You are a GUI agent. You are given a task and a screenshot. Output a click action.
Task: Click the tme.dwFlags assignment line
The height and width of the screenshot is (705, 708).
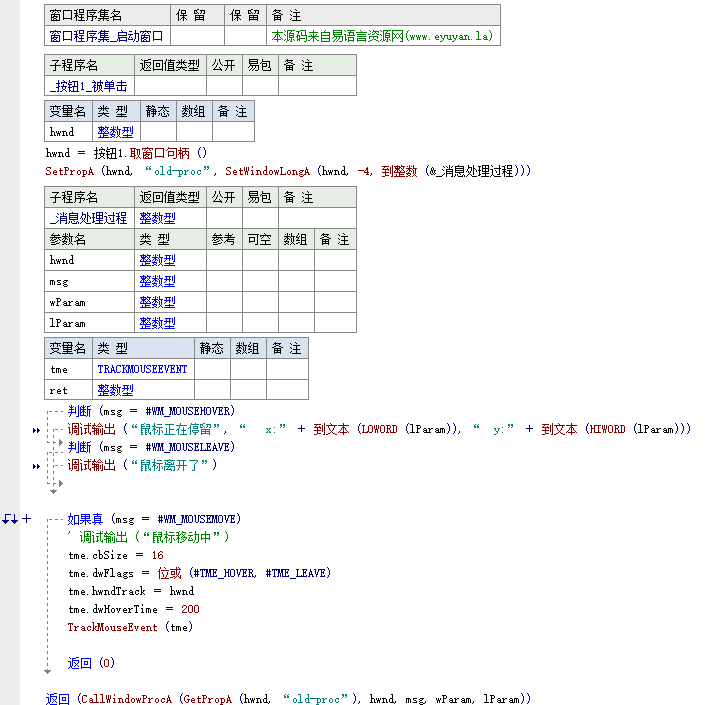200,573
